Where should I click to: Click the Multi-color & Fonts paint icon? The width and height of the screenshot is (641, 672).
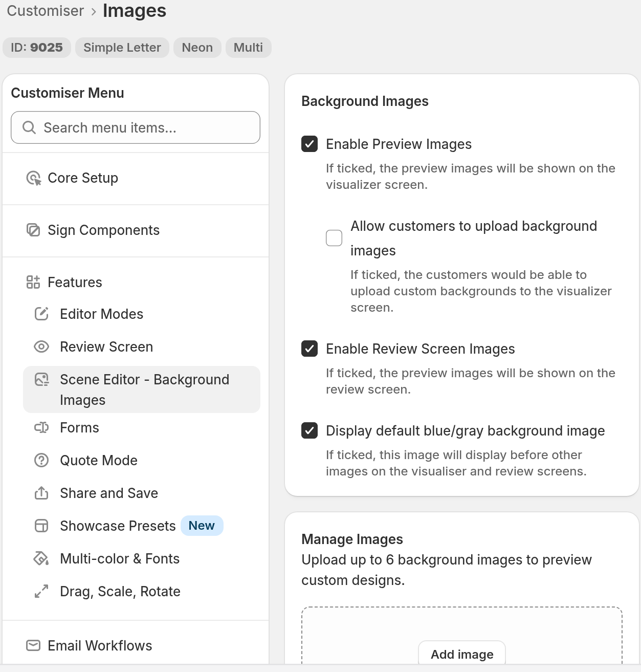tap(41, 558)
